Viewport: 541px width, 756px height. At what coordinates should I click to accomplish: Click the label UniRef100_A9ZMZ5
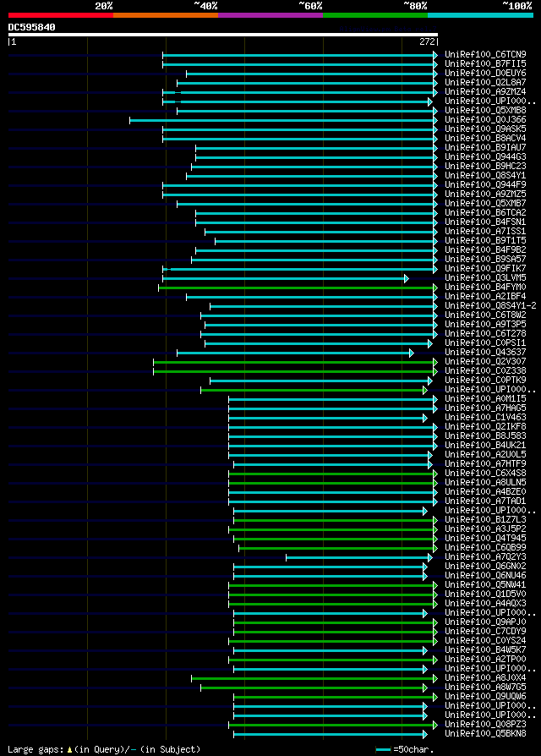485,194
